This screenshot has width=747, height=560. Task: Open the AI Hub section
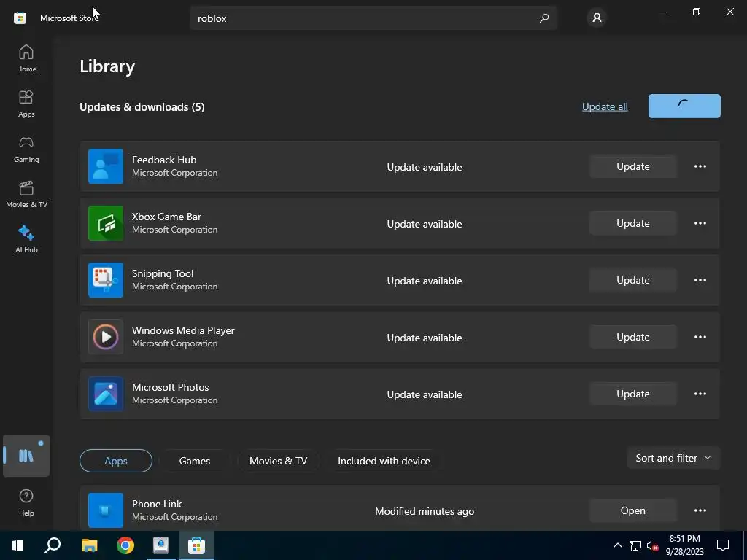[x=26, y=239]
